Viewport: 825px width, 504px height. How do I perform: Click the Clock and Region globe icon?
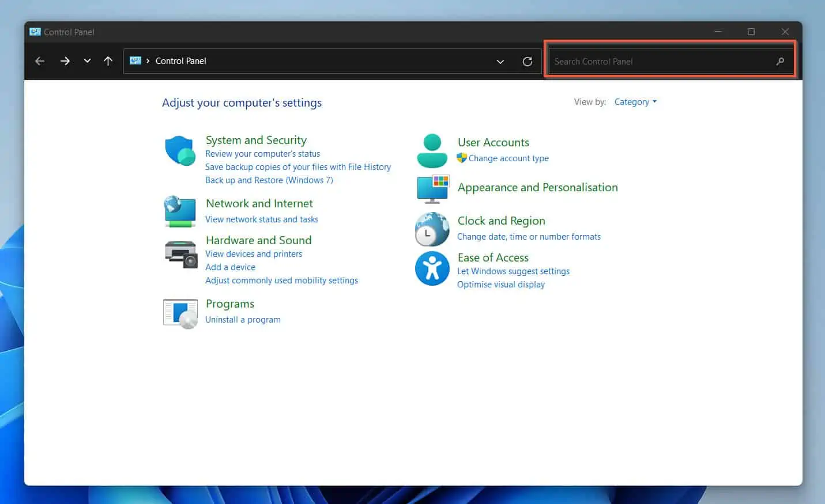point(432,229)
